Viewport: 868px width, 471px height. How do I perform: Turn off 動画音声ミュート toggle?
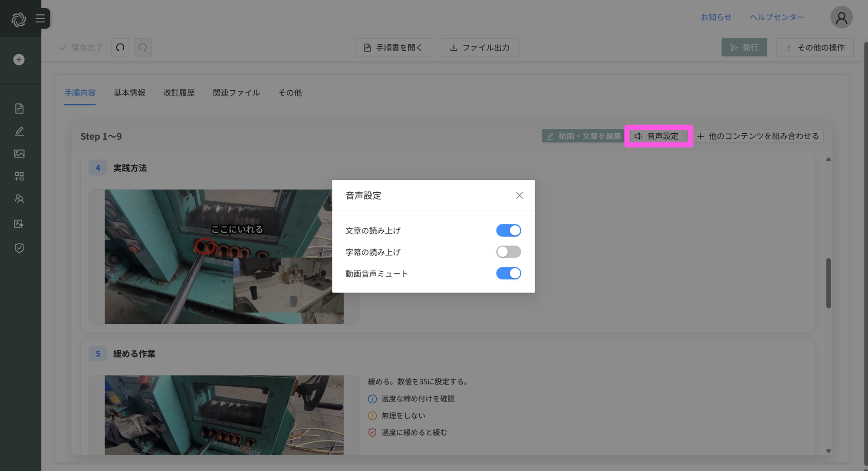point(508,273)
